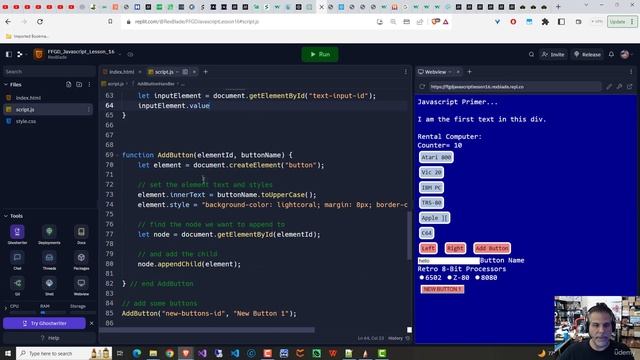Screen dimensions: 640x360
Task: Open the script.js file row options
Action: 88,109
